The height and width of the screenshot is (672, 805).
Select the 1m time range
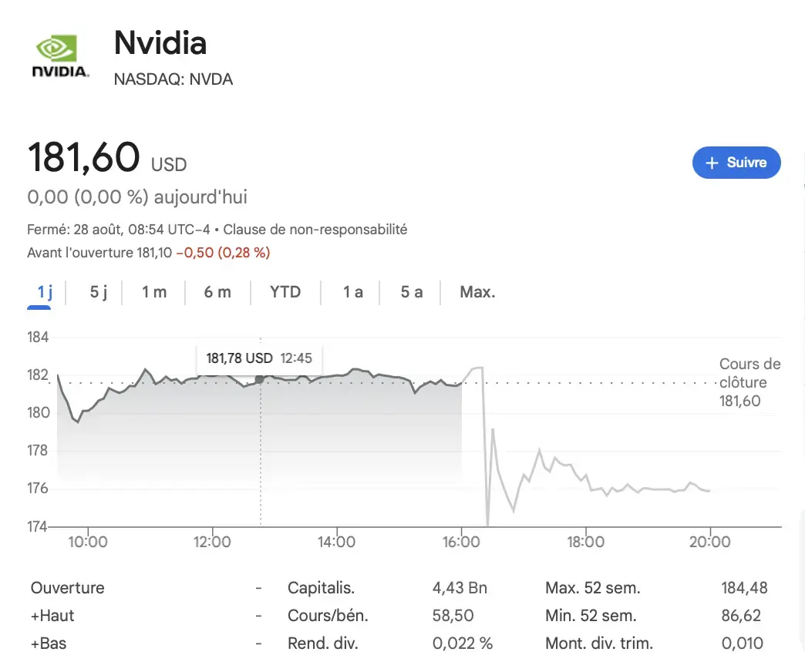153,292
